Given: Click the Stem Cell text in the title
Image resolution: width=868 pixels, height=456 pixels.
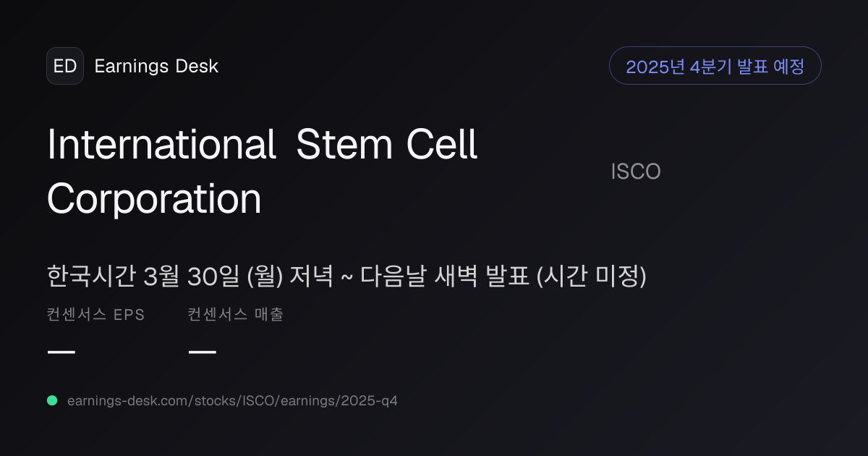Looking at the screenshot, I should 387,145.
